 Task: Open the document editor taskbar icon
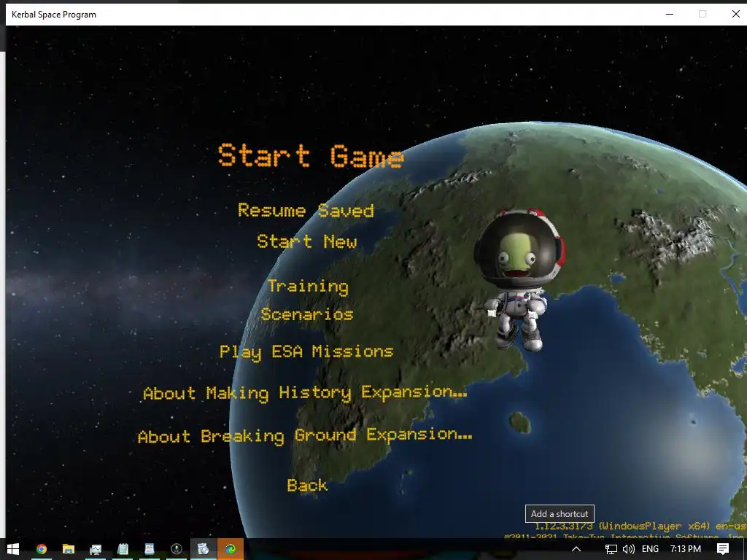150,549
